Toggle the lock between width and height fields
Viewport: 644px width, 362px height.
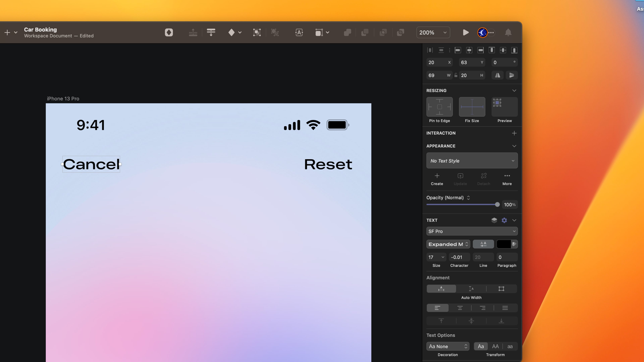pos(456,75)
